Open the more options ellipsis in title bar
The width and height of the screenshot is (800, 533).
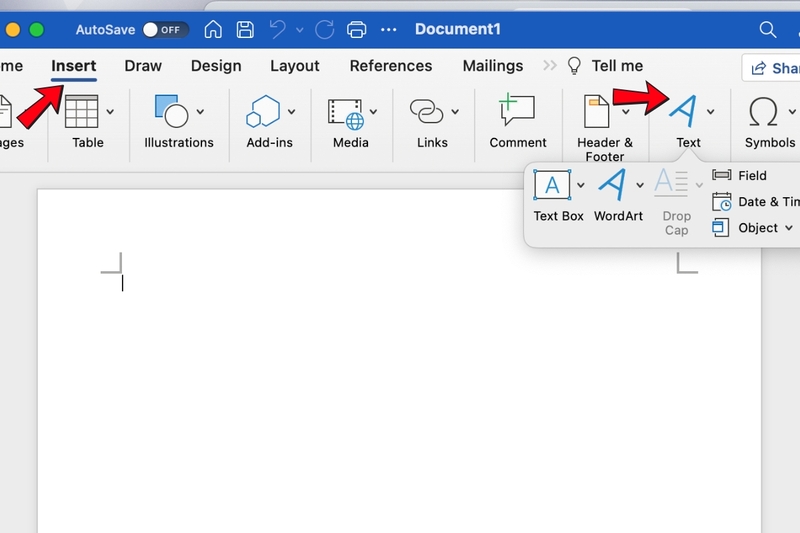tap(389, 30)
